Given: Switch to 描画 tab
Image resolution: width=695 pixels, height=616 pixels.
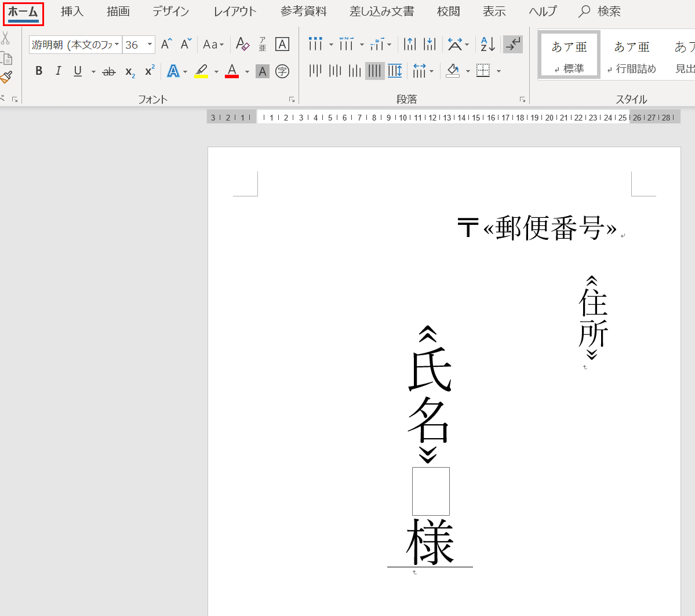Looking at the screenshot, I should pyautogui.click(x=118, y=12).
